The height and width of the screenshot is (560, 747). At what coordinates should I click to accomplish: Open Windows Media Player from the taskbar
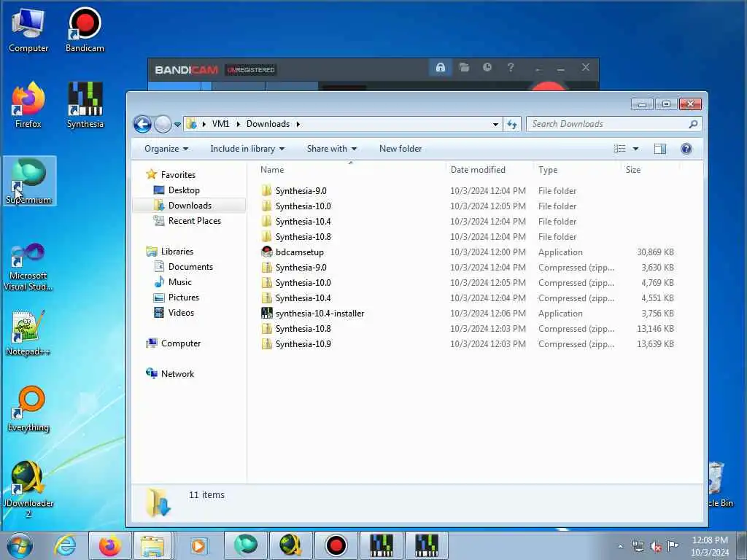pyautogui.click(x=198, y=545)
